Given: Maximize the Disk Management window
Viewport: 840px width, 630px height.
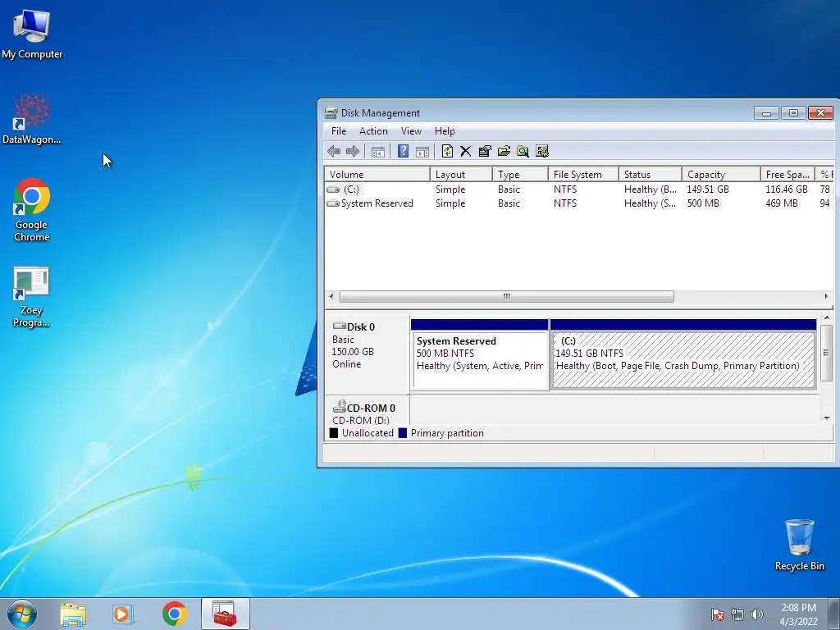Looking at the screenshot, I should (x=793, y=113).
